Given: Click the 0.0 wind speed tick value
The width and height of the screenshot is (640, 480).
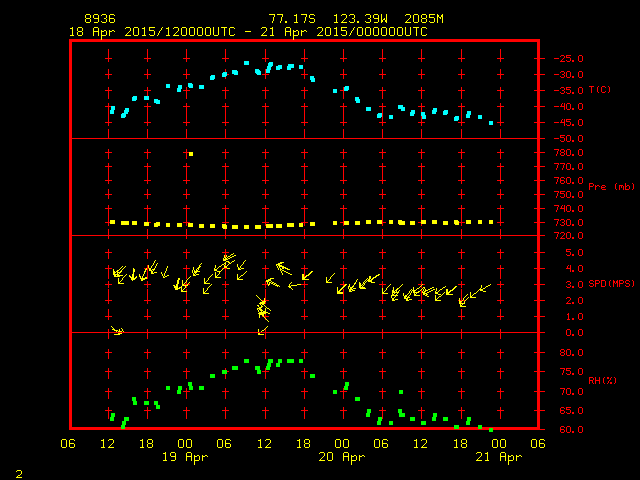Looking at the screenshot, I should (x=574, y=333).
